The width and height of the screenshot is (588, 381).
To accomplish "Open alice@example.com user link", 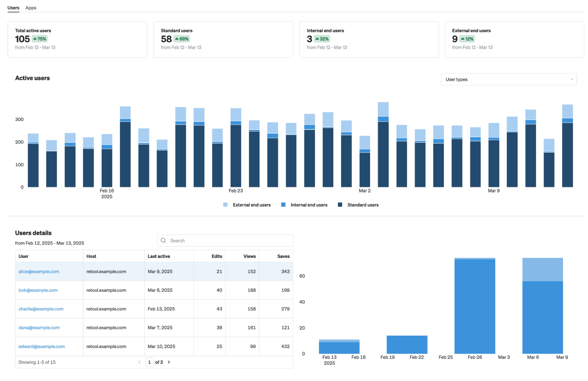I will (39, 271).
